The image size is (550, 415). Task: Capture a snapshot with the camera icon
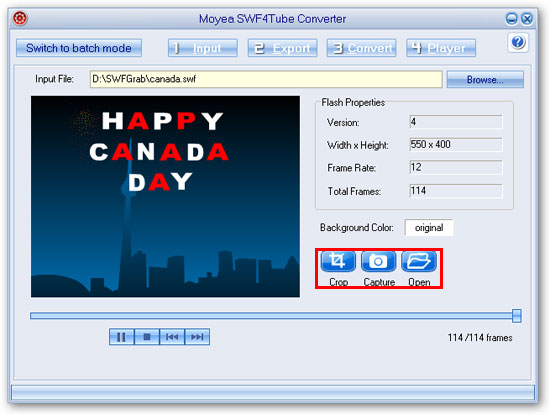click(378, 261)
